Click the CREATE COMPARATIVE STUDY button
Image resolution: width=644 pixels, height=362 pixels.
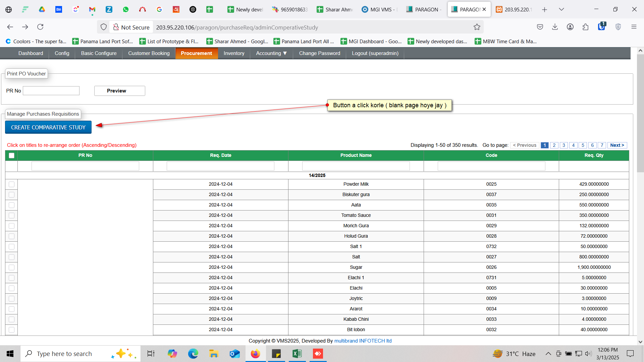pyautogui.click(x=48, y=127)
